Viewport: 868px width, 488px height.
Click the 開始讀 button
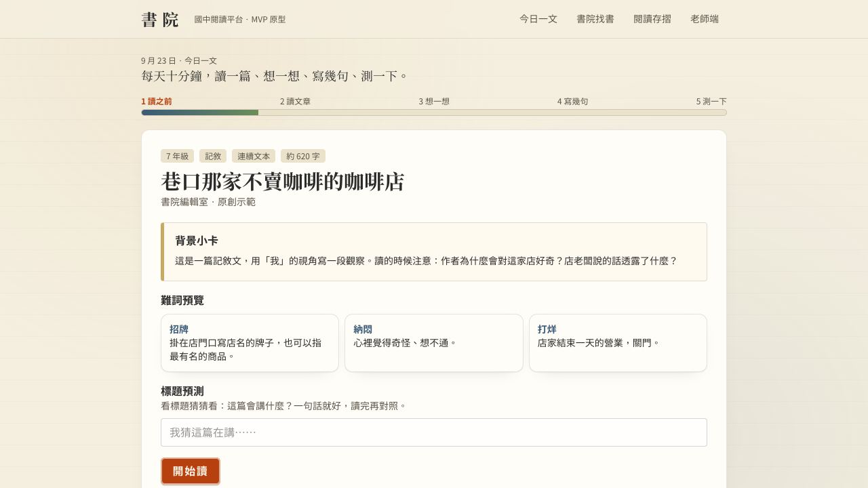pyautogui.click(x=191, y=471)
